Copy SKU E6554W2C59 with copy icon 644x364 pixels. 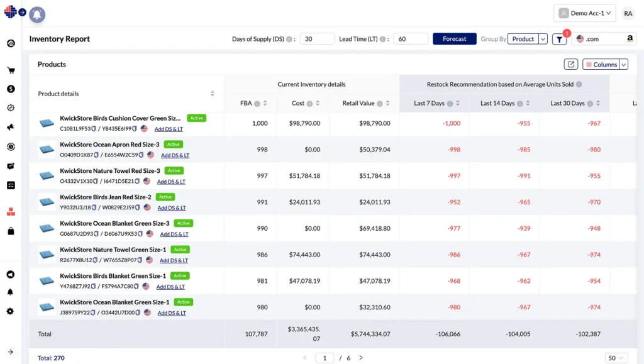[142, 155]
